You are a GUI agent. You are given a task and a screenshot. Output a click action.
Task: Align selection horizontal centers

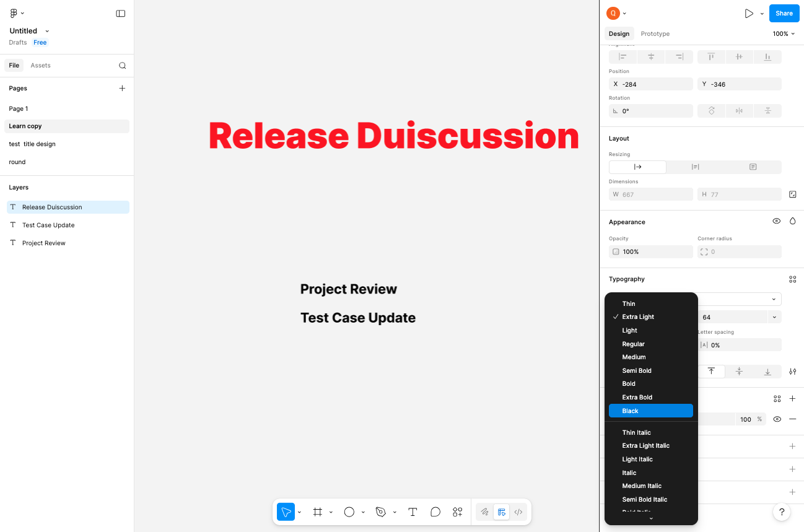coord(651,57)
